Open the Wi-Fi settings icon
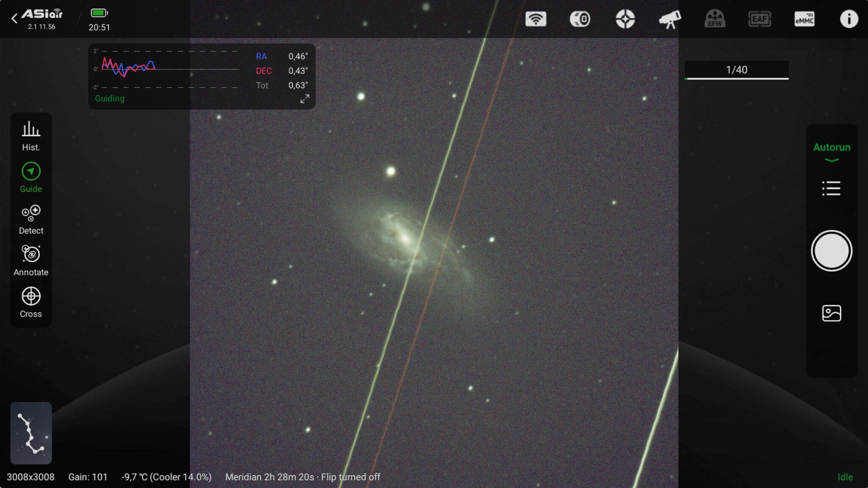Image resolution: width=868 pixels, height=488 pixels. coord(536,19)
